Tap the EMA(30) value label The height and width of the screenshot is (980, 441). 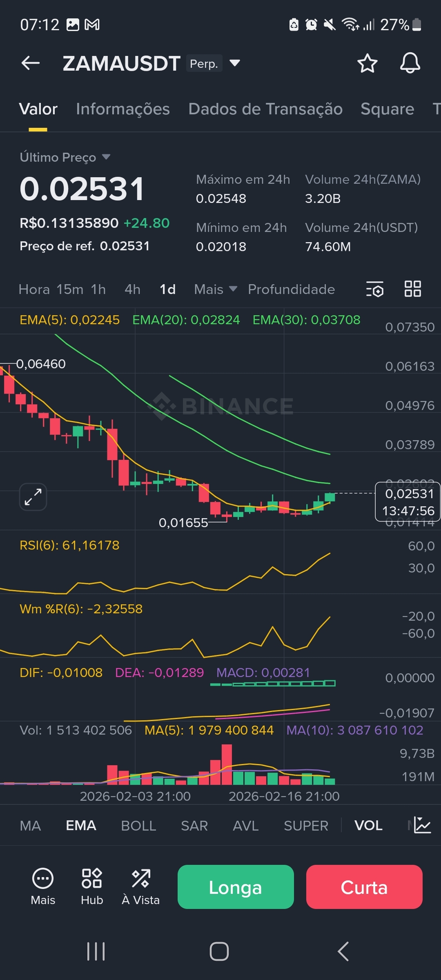click(306, 320)
